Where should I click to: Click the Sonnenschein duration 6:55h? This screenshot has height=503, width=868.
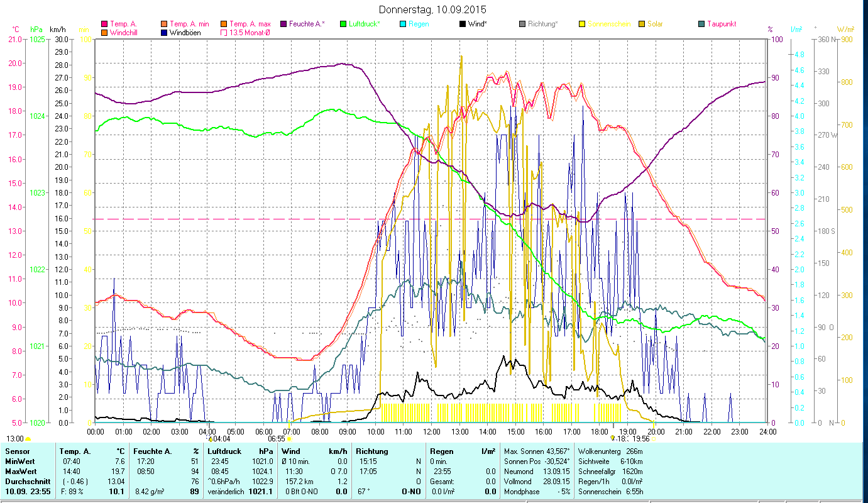coord(634,492)
